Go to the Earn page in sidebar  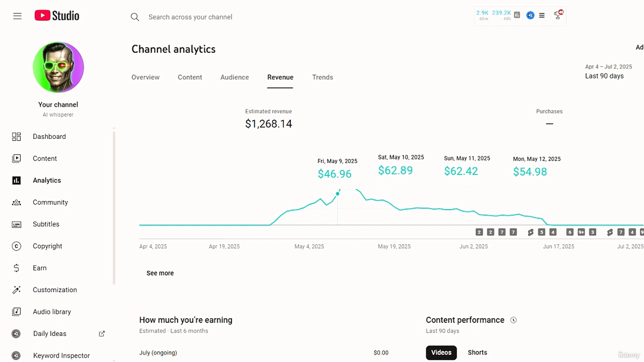(40, 268)
